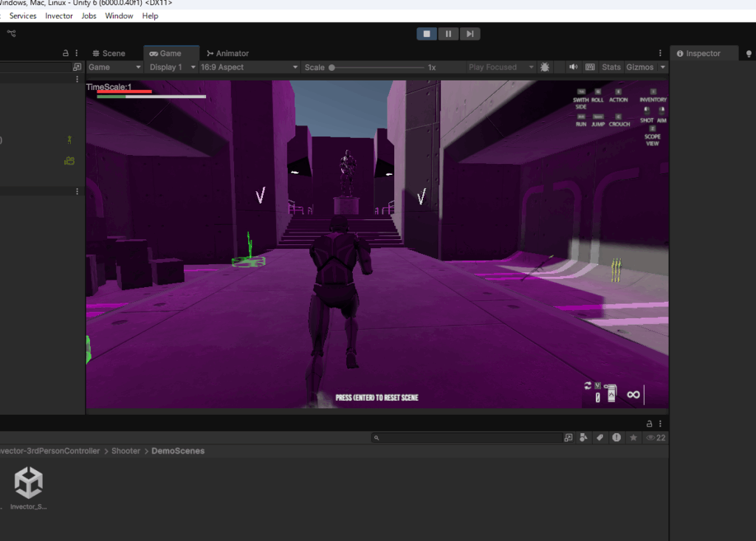Switch to the Scene tab

click(109, 53)
